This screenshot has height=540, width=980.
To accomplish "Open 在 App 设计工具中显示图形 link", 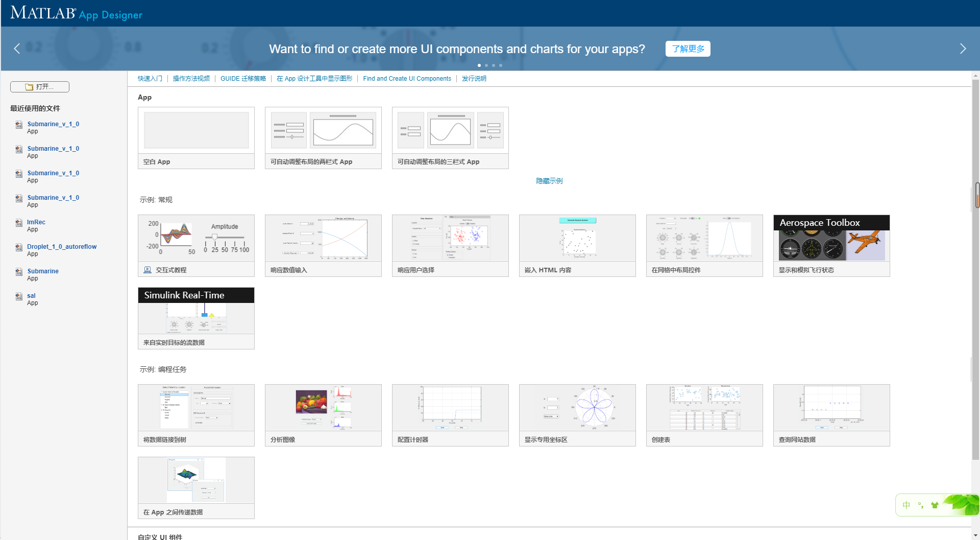I will (x=314, y=79).
